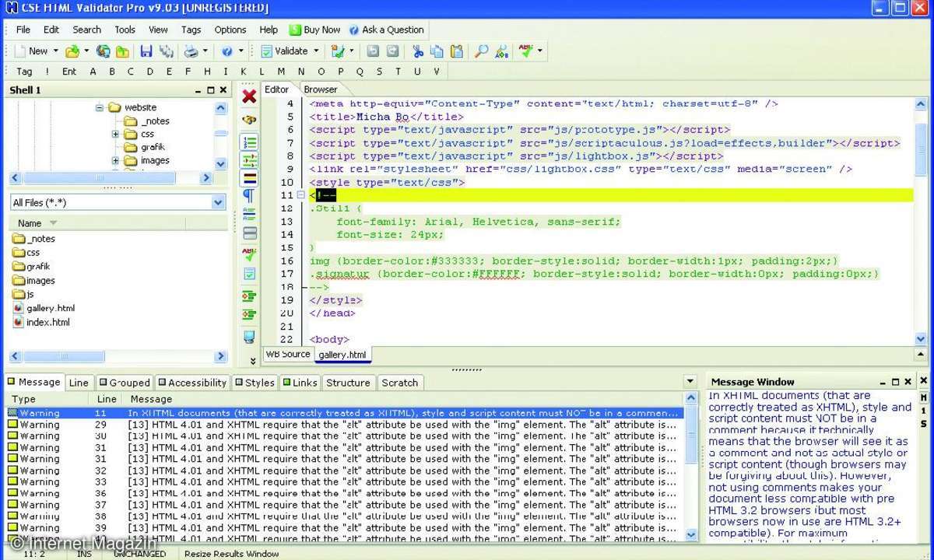Click the Ent entity toolbar button

tap(69, 72)
